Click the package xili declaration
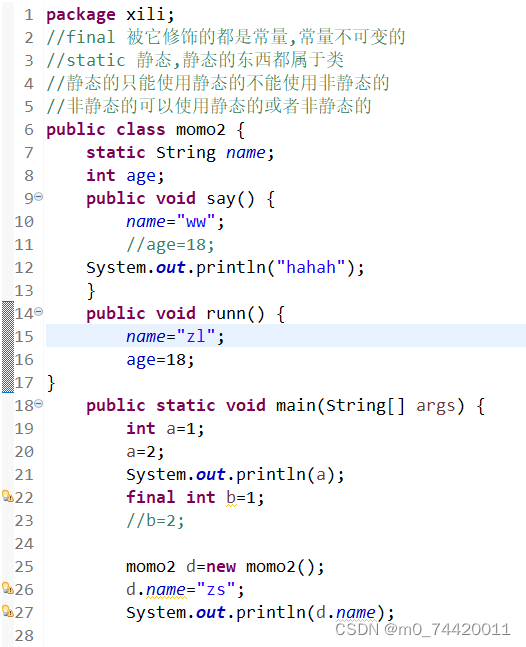Image resolution: width=526 pixels, height=647 pixels. [x=110, y=15]
